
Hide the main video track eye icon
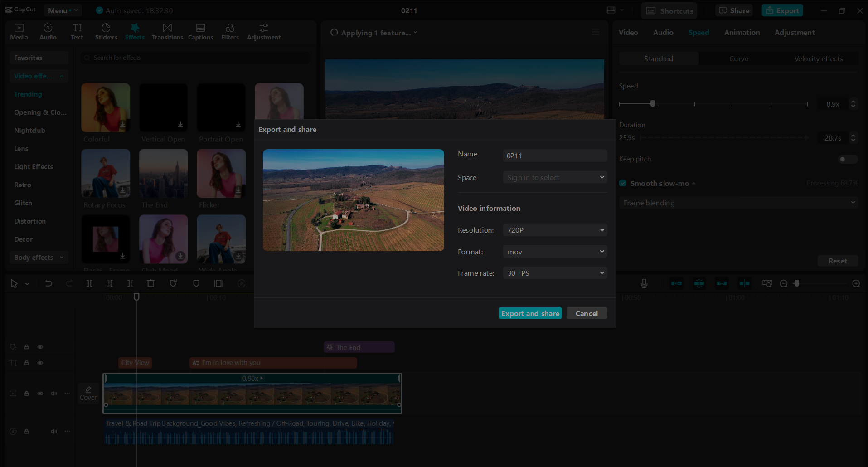pos(40,394)
